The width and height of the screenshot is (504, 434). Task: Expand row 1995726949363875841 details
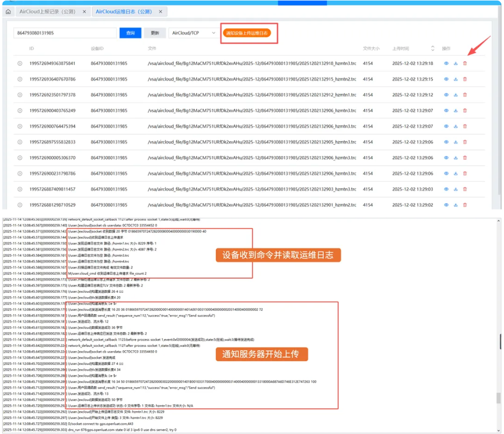(20, 63)
